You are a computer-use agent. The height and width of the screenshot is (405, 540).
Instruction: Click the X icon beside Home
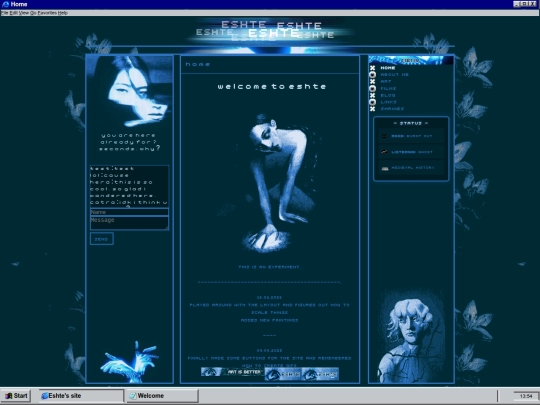click(372, 68)
